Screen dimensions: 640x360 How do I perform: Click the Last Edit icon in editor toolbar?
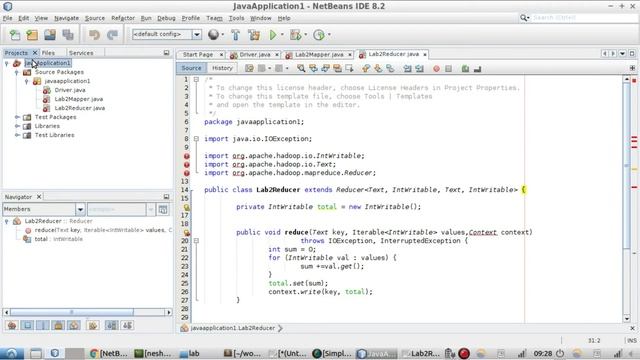[x=249, y=68]
